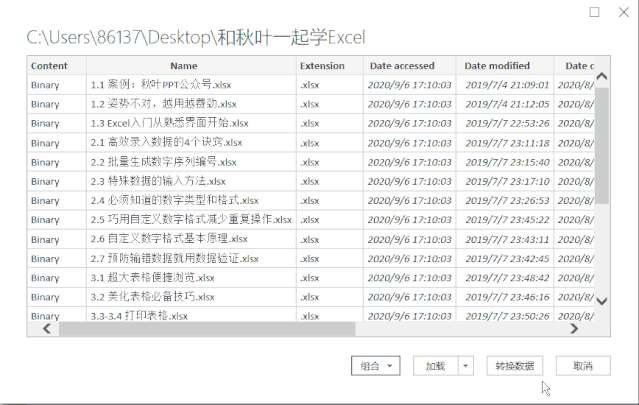Click the scroll down arrow in table

pos(602,301)
